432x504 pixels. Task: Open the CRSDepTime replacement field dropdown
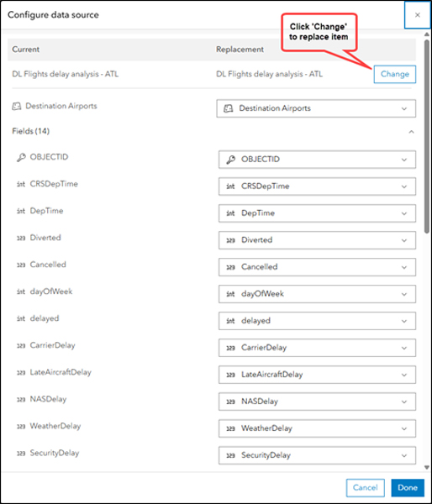[317, 186]
